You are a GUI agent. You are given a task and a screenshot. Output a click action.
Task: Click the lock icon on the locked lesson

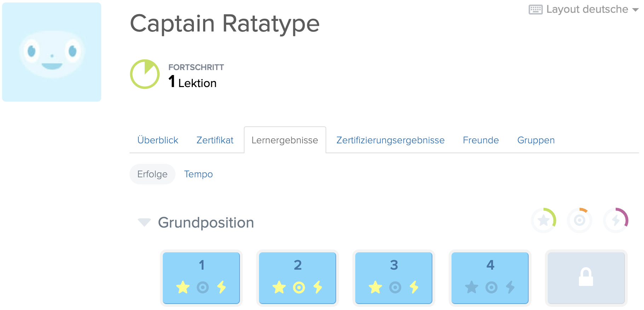pos(586,277)
